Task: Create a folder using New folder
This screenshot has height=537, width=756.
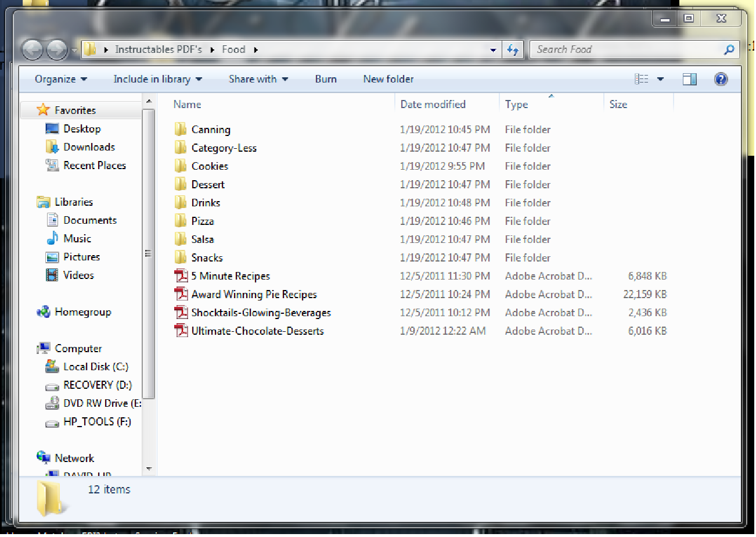Action: [388, 79]
